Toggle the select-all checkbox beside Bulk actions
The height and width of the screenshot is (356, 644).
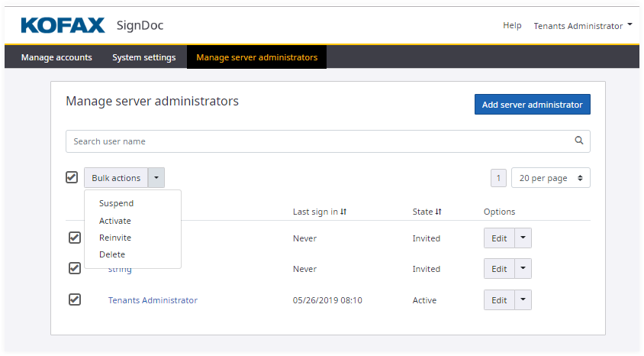pyautogui.click(x=72, y=177)
